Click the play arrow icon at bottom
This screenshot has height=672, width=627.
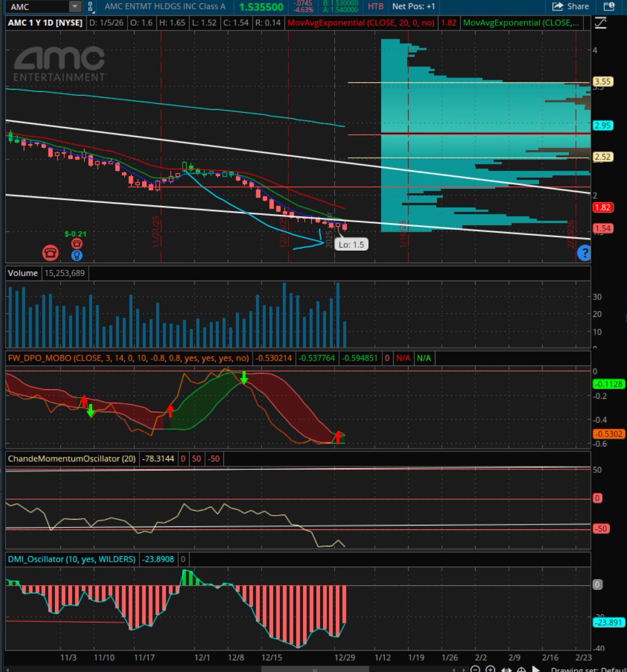(x=536, y=669)
